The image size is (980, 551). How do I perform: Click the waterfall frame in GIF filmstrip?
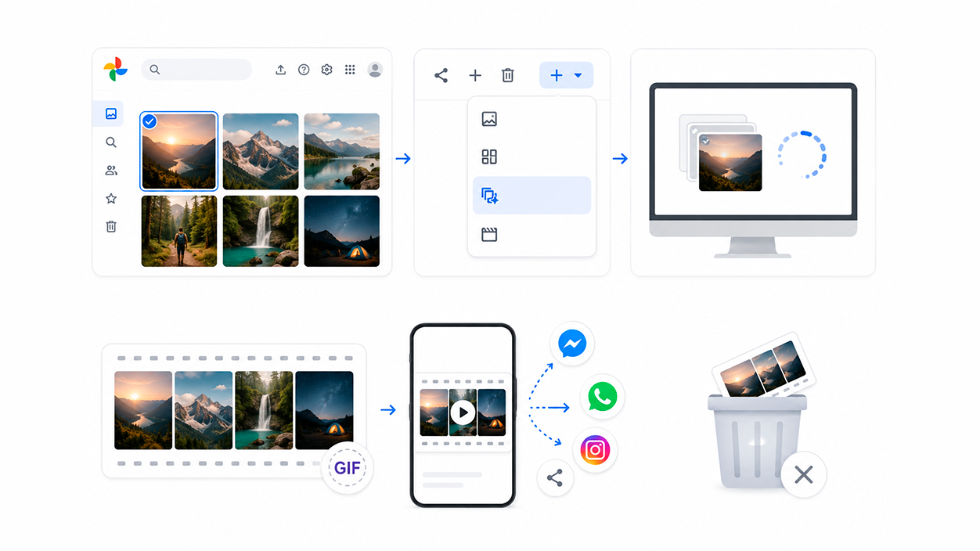tap(264, 410)
